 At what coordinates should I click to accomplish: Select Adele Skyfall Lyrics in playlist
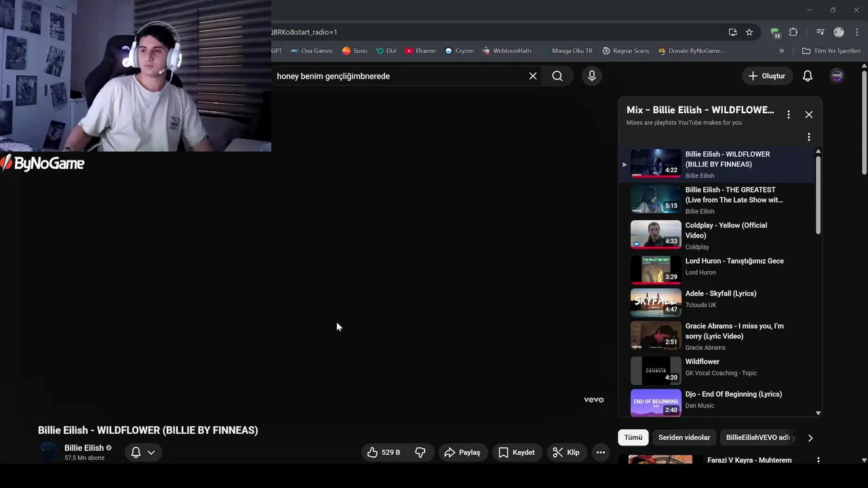click(x=717, y=302)
